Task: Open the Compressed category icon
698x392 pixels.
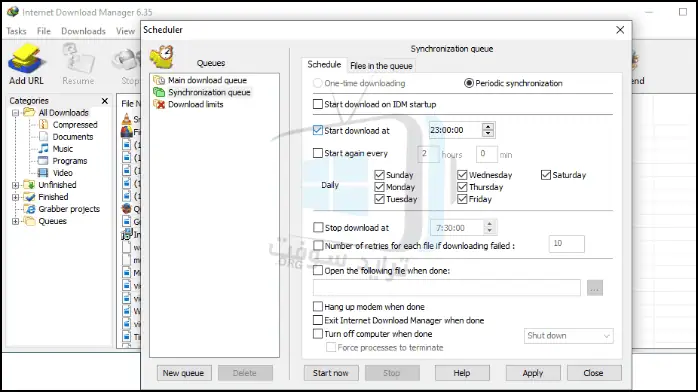Action: point(44,125)
